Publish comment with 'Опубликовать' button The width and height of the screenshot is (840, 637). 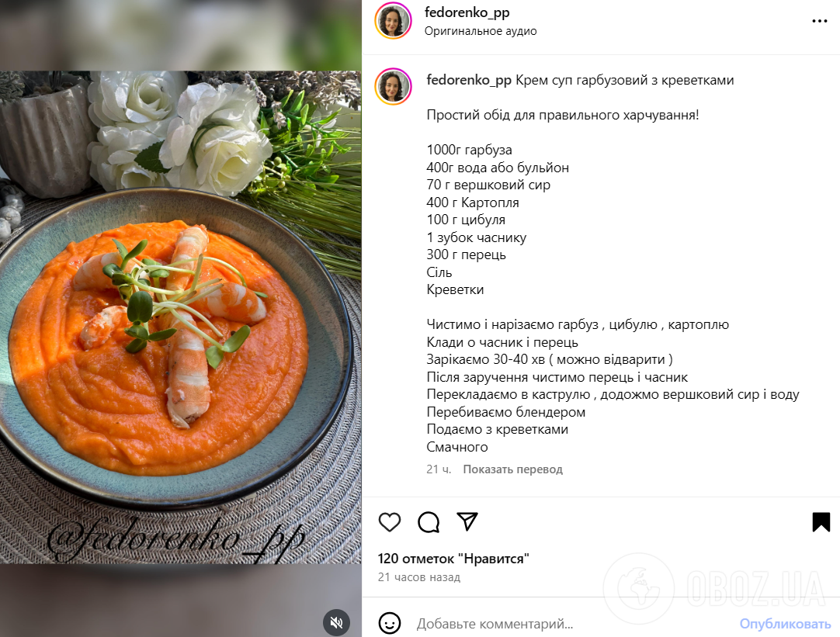(x=786, y=624)
